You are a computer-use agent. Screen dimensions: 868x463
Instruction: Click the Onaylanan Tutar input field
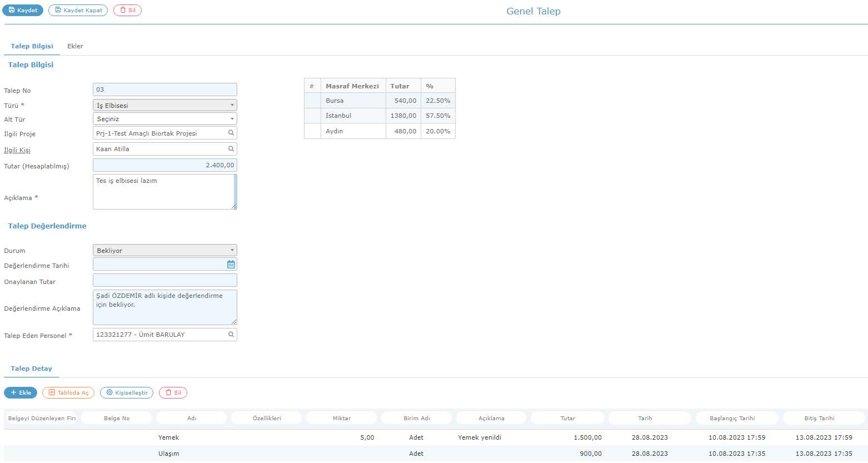point(165,280)
